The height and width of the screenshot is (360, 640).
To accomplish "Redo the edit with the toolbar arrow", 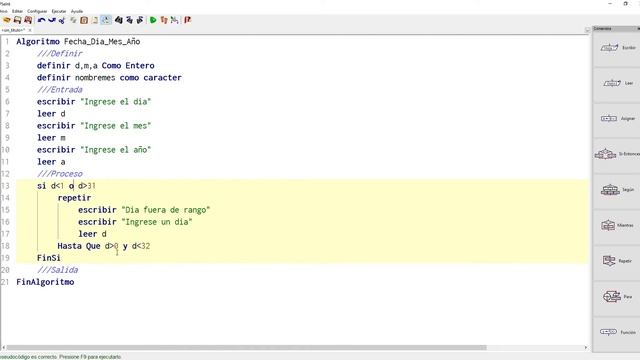I will [x=52, y=20].
